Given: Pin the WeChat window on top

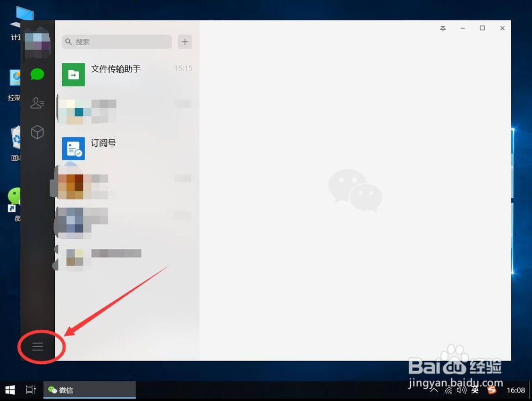Looking at the screenshot, I should [x=443, y=29].
